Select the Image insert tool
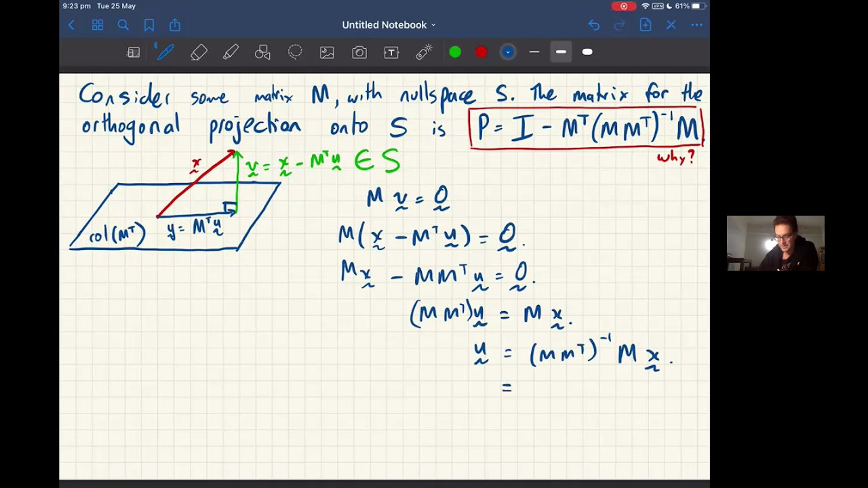The width and height of the screenshot is (868, 488). (x=327, y=52)
